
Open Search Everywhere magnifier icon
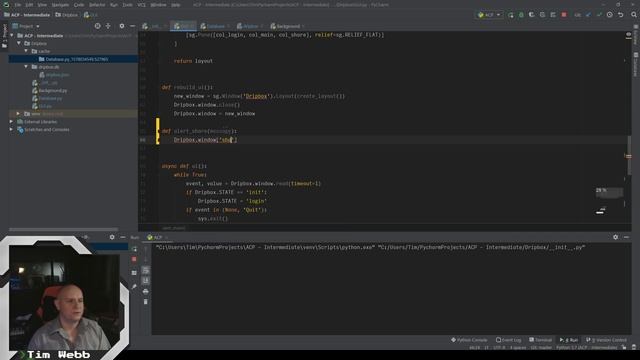point(634,15)
